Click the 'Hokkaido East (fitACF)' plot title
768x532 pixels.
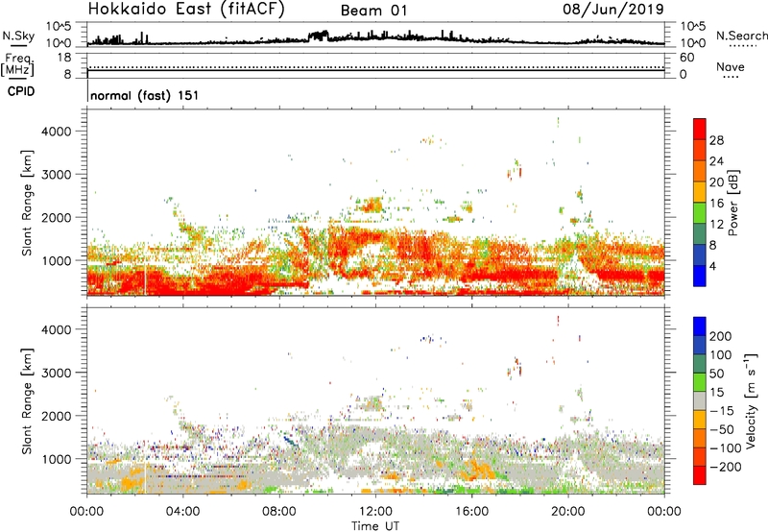pyautogui.click(x=186, y=10)
